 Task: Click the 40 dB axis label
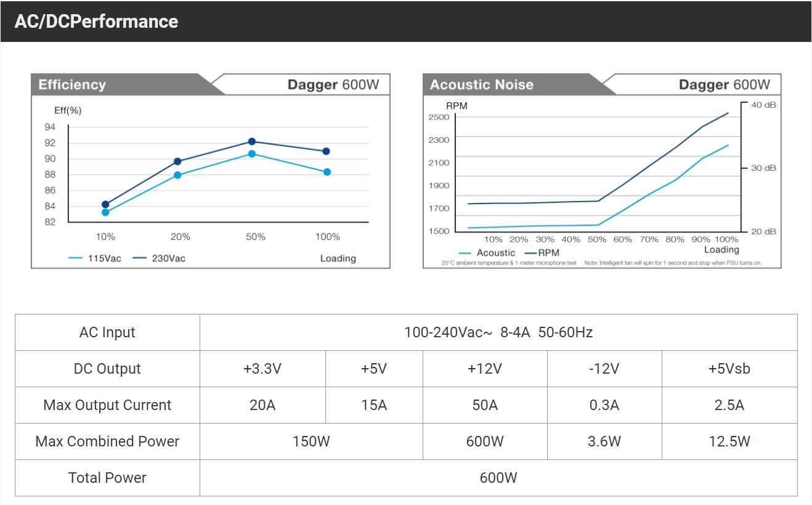click(763, 105)
